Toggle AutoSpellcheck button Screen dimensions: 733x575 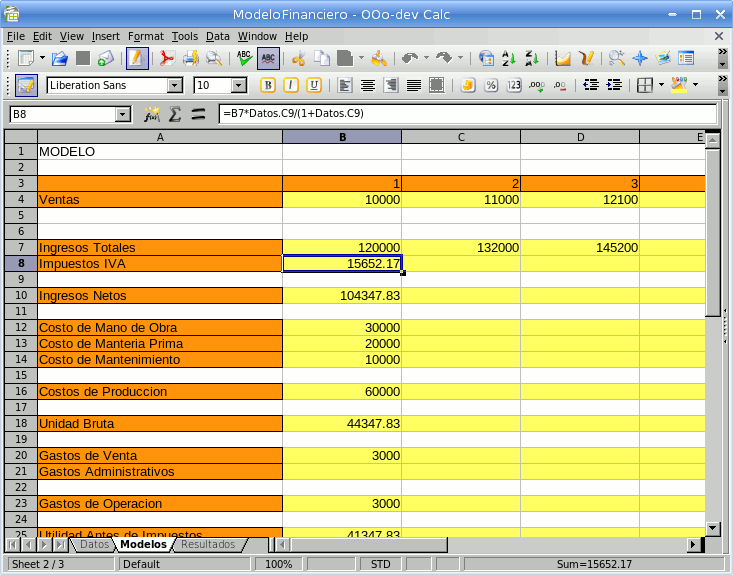tap(268, 58)
